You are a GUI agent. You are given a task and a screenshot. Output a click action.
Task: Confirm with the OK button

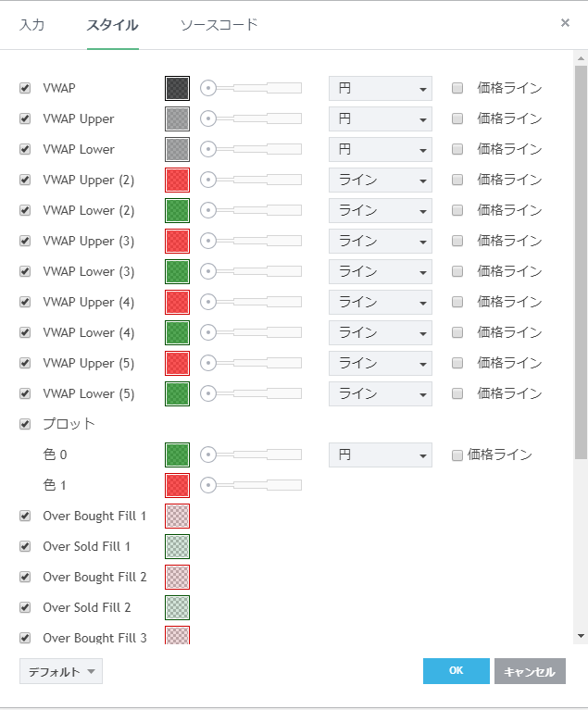click(456, 671)
